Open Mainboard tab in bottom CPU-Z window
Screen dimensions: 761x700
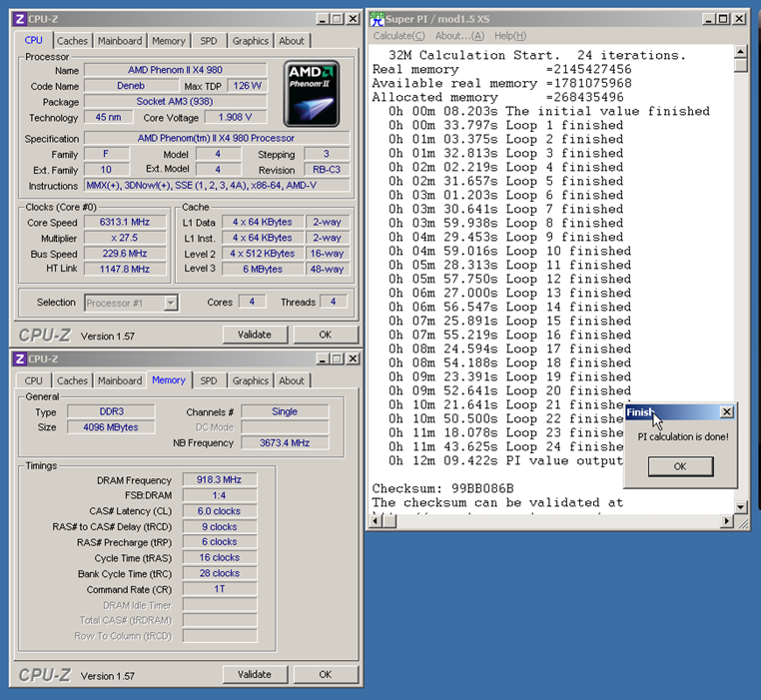(120, 380)
